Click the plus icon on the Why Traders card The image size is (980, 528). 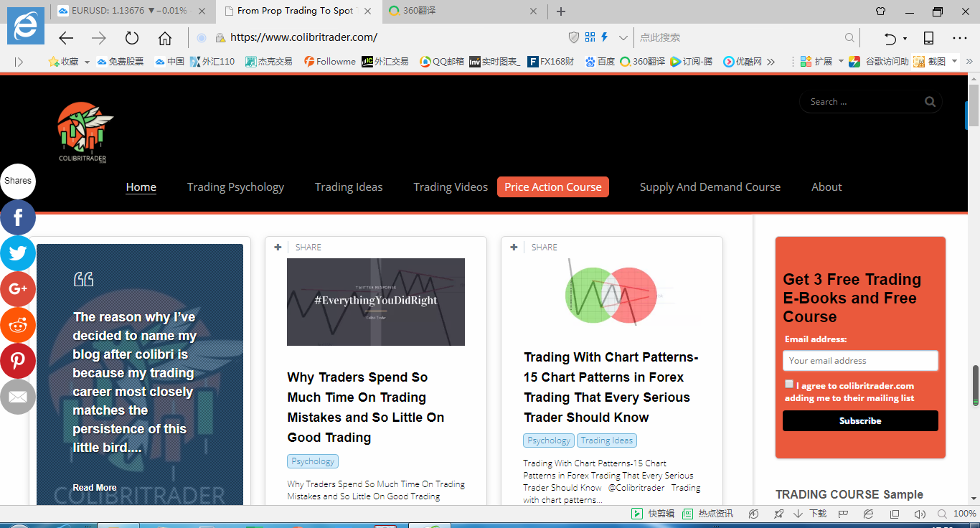tap(278, 247)
